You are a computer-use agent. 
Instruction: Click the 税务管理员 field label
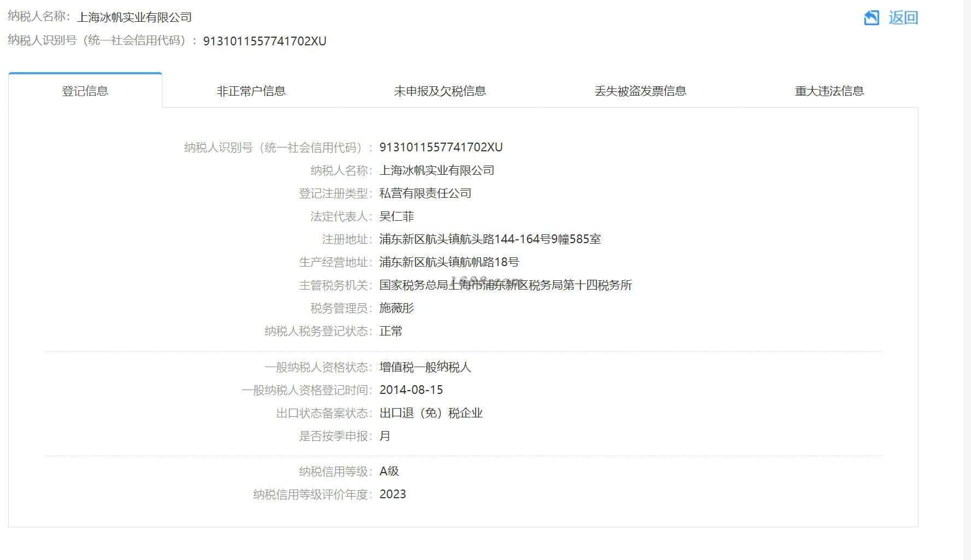point(341,308)
